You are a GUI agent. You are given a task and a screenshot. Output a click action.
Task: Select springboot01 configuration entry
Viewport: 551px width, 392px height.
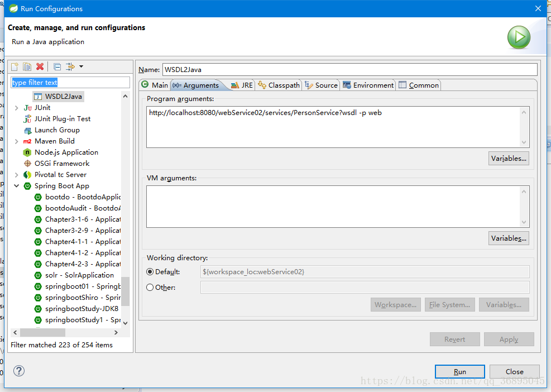pyautogui.click(x=78, y=286)
